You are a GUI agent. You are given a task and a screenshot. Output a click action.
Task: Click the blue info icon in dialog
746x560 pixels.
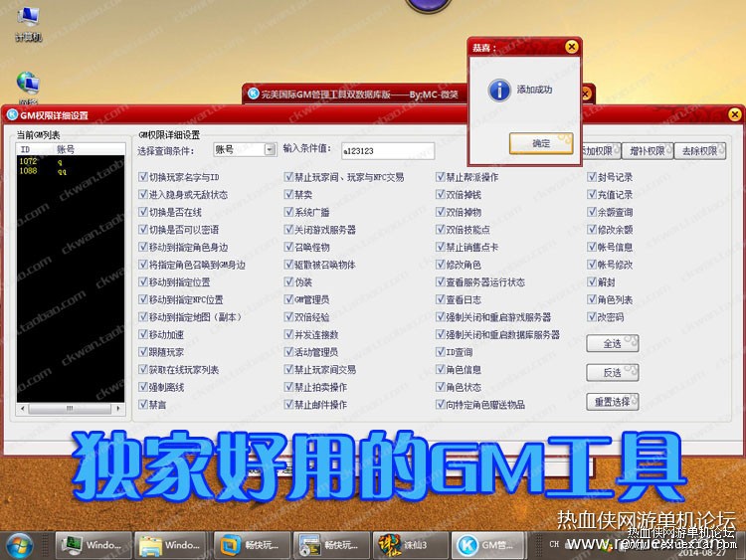click(499, 90)
